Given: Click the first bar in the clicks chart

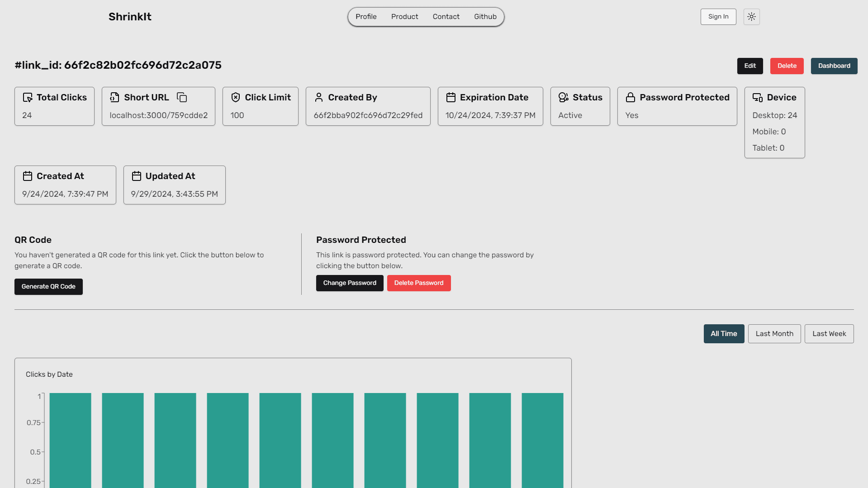Looking at the screenshot, I should (71, 440).
